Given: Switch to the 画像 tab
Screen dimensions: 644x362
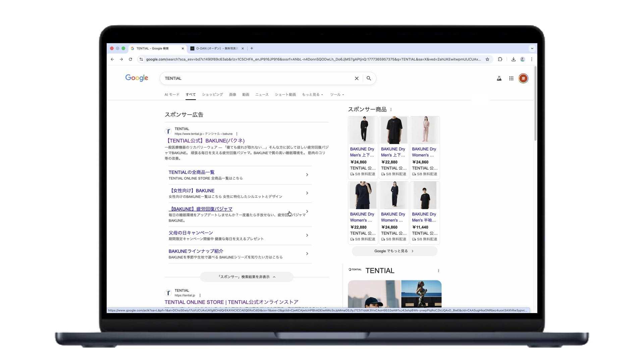Looking at the screenshot, I should [233, 95].
